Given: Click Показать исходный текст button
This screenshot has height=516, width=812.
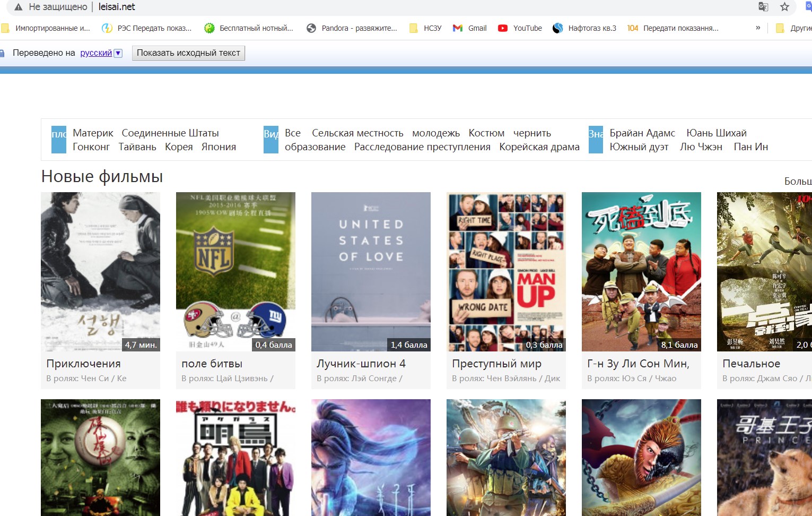Looking at the screenshot, I should click(188, 53).
